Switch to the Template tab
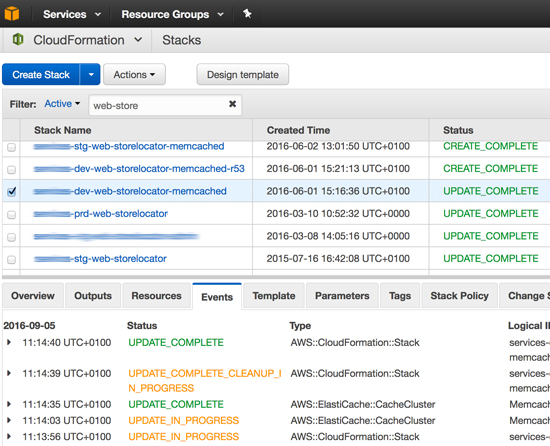 [x=274, y=296]
